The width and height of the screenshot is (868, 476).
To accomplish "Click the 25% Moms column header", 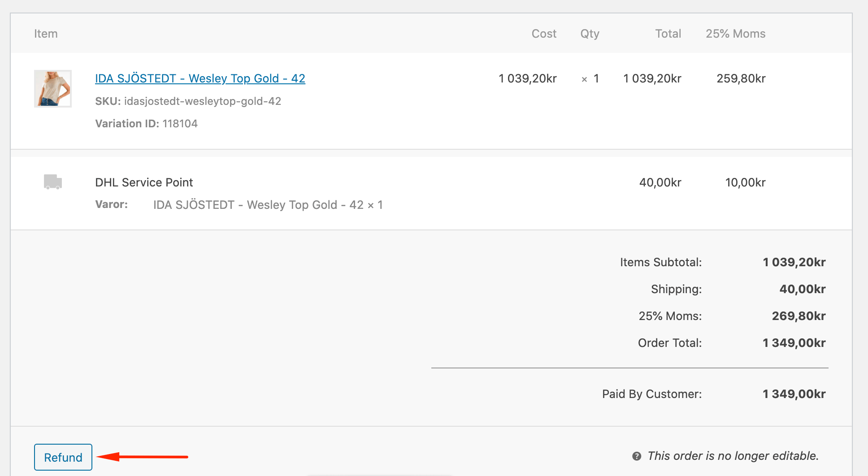I will pyautogui.click(x=735, y=34).
